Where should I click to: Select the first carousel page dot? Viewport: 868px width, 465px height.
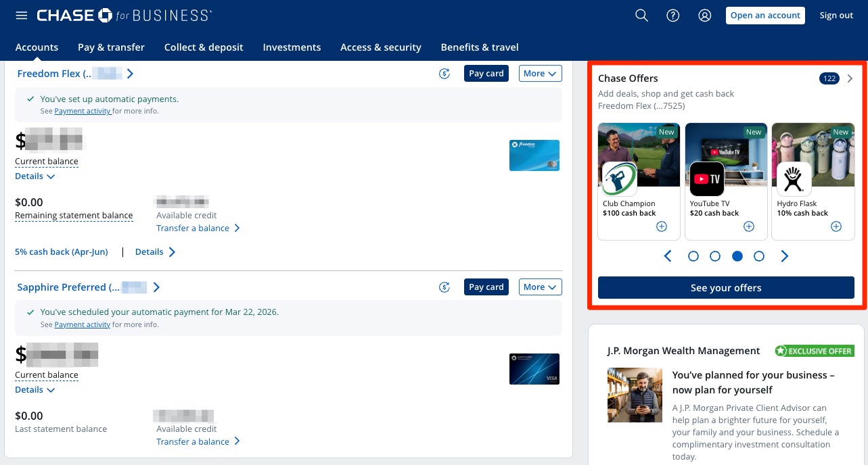[693, 256]
